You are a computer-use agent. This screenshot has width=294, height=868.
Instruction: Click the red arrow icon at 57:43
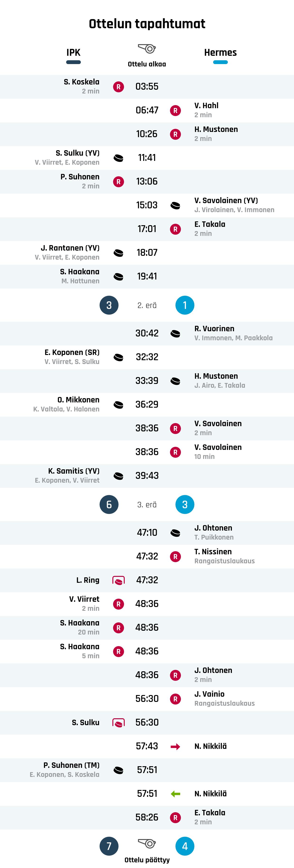click(x=175, y=747)
